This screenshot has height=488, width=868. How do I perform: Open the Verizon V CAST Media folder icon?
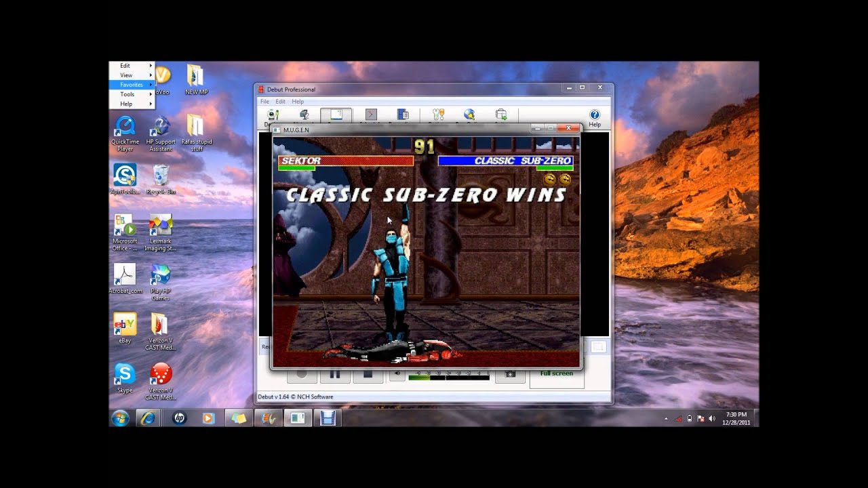(161, 331)
